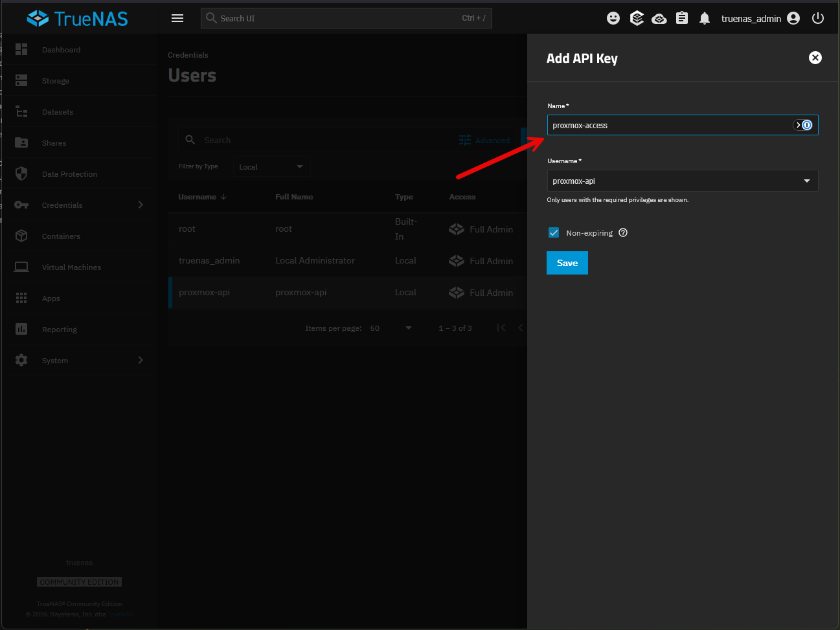This screenshot has height=630, width=840.
Task: Open the TrueNAS Connect cloud icon
Action: click(x=659, y=18)
